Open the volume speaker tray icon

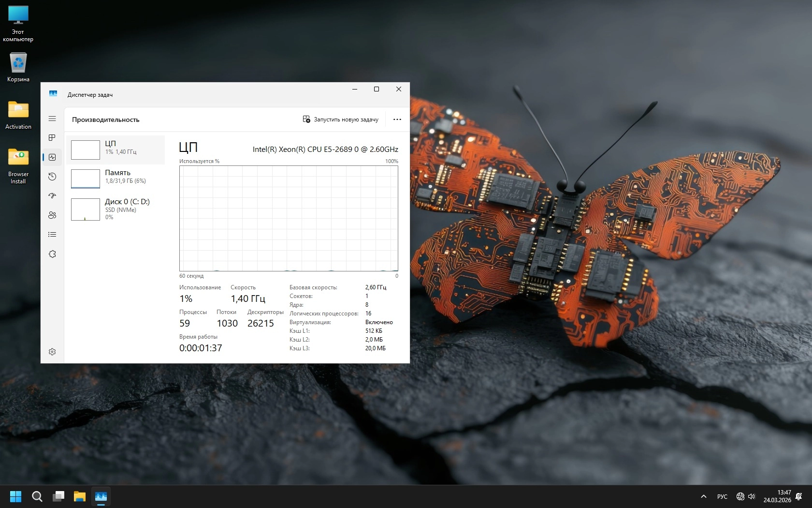(752, 496)
